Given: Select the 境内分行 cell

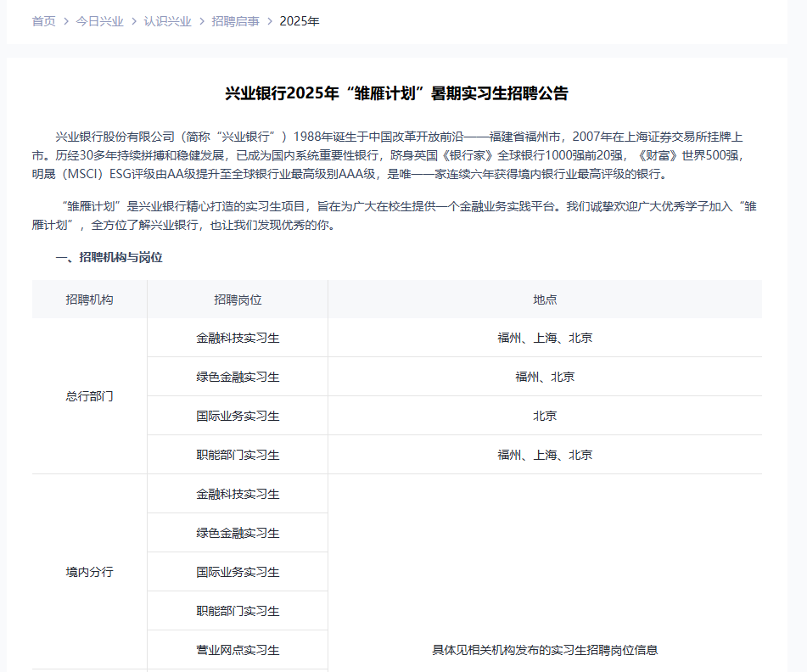Looking at the screenshot, I should pos(90,572).
